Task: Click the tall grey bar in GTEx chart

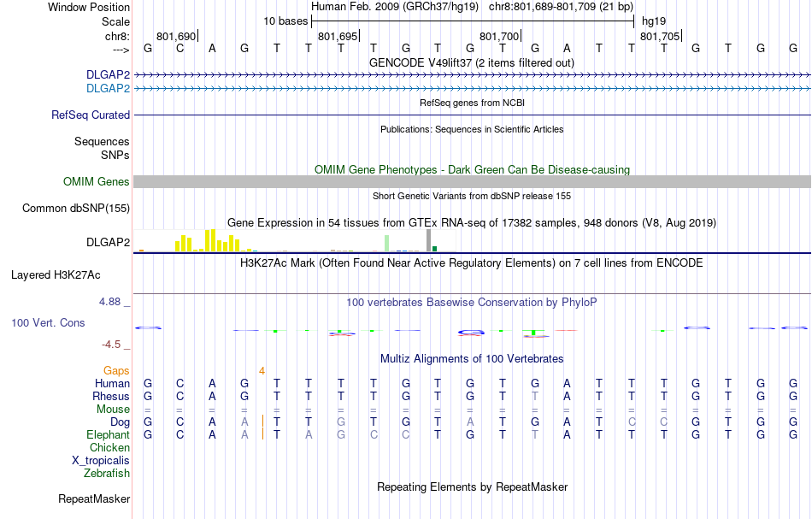Action: [428, 240]
